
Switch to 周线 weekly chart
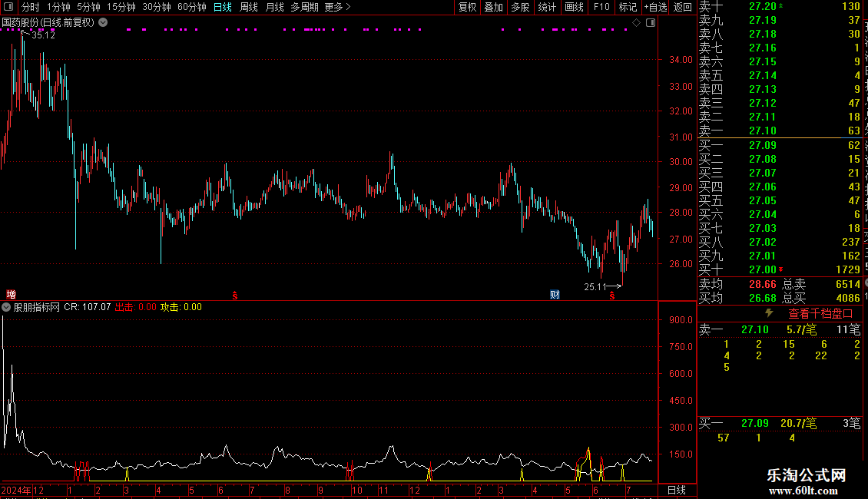tap(249, 7)
